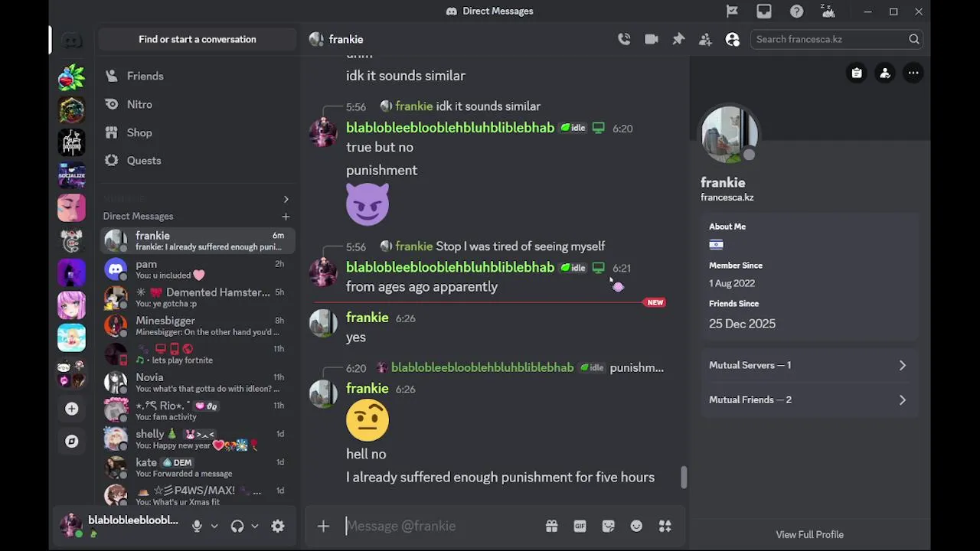This screenshot has width=980, height=551.
Task: Open profile more options ellipsis
Action: pos(913,73)
